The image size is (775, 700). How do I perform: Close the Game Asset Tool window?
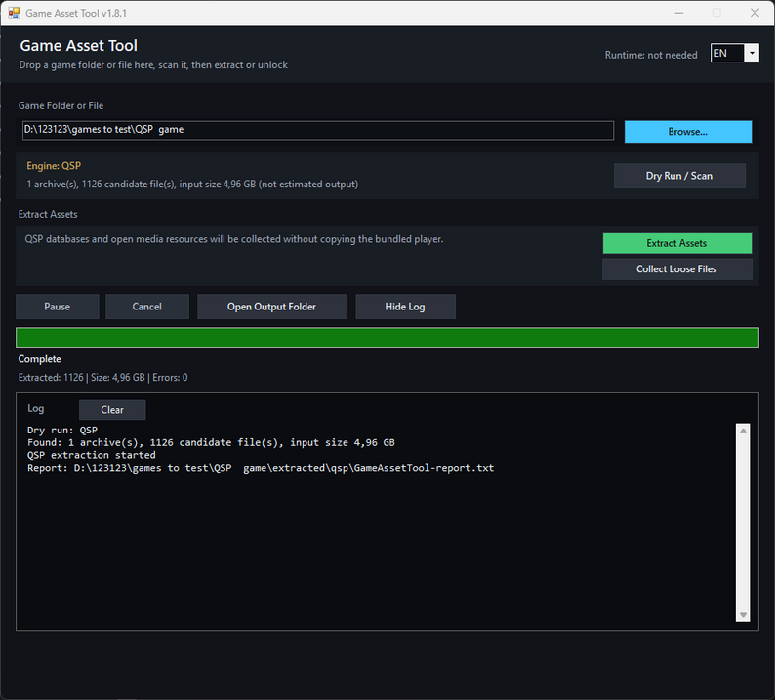pyautogui.click(x=755, y=13)
